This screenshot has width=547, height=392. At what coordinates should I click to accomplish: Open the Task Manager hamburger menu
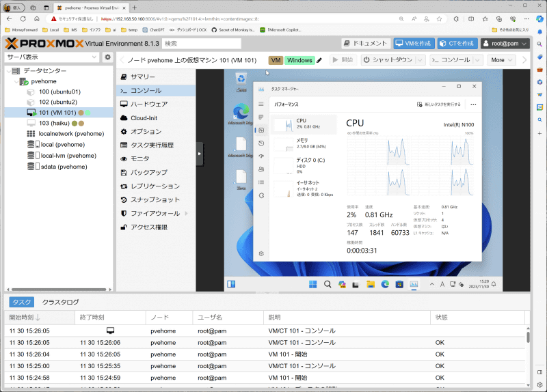coord(261,104)
